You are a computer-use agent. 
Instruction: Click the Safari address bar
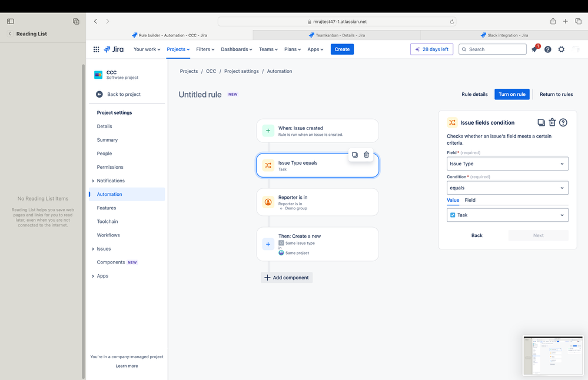(x=337, y=22)
